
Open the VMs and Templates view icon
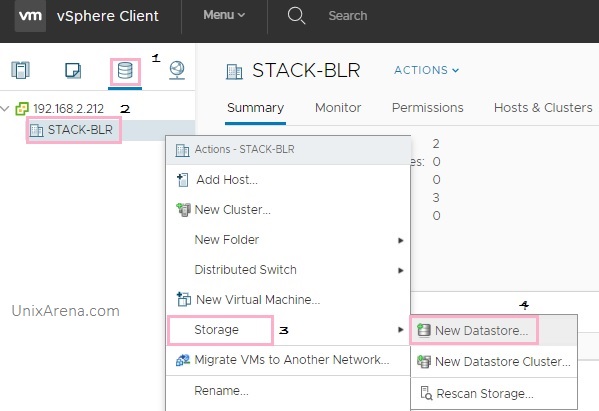(73, 70)
